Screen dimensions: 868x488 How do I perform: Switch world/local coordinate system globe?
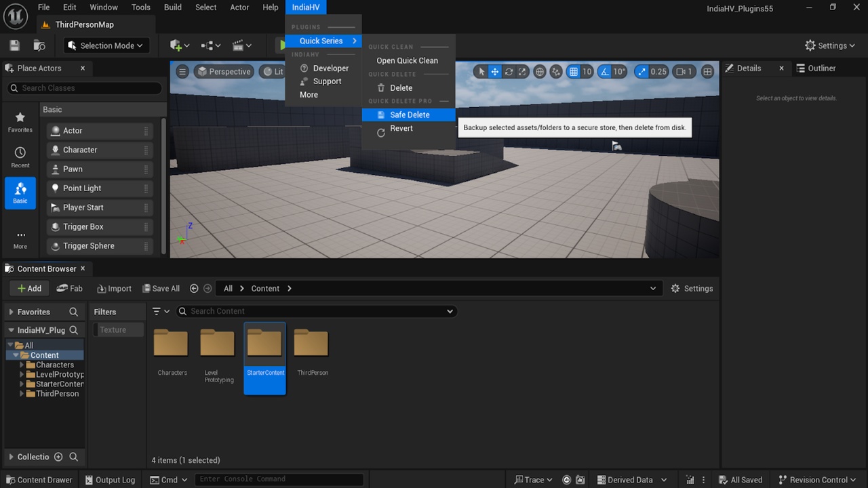click(x=540, y=72)
